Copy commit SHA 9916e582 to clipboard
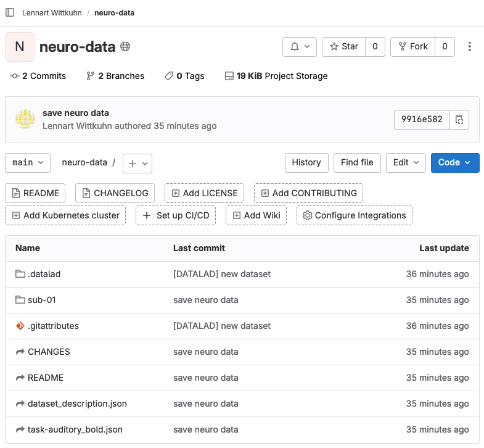Image resolution: width=484 pixels, height=448 pixels. click(459, 120)
